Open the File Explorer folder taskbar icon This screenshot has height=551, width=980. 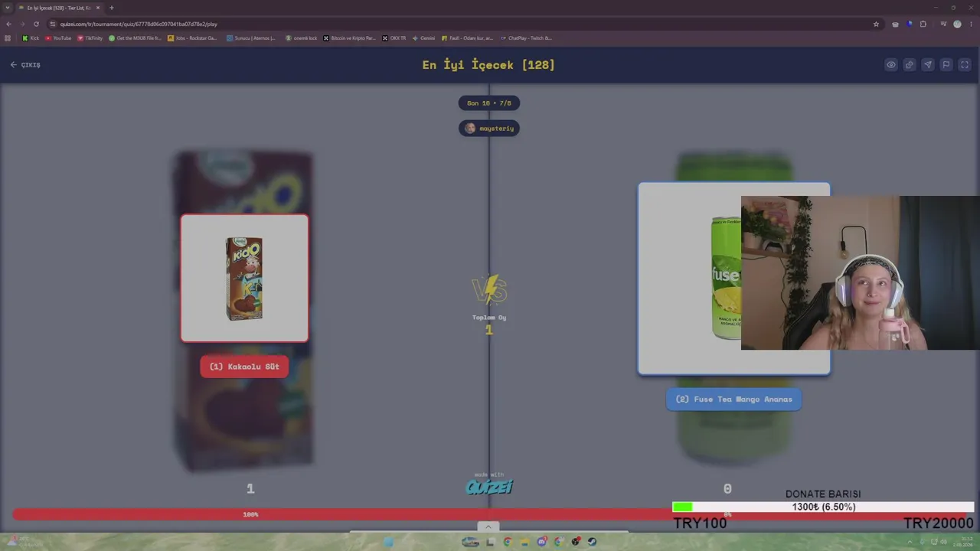(524, 542)
